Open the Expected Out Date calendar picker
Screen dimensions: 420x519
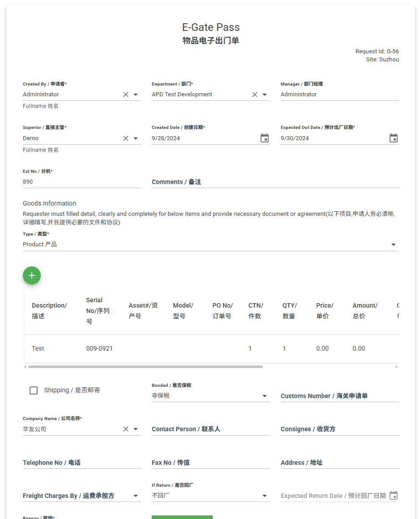coord(393,138)
